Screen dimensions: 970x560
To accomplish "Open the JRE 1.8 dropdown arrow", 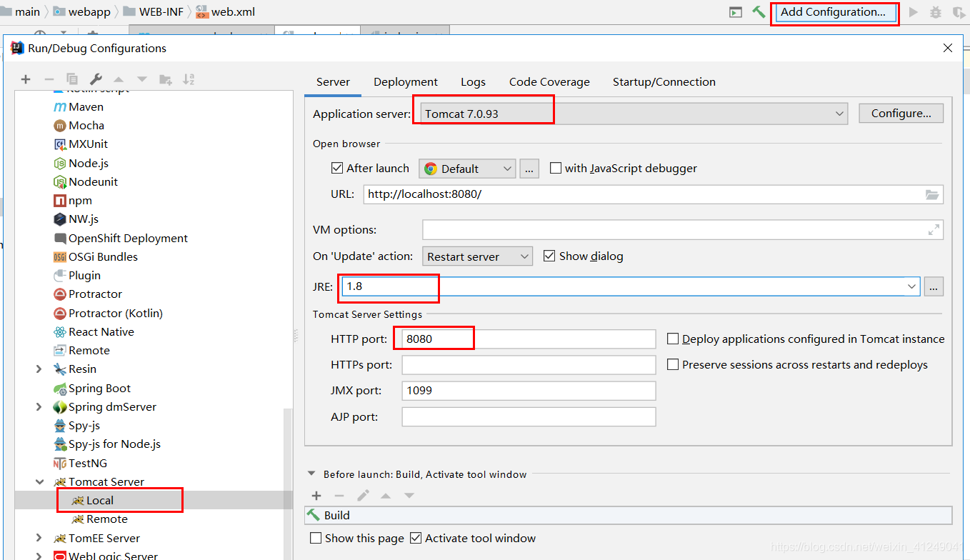I will pyautogui.click(x=911, y=286).
